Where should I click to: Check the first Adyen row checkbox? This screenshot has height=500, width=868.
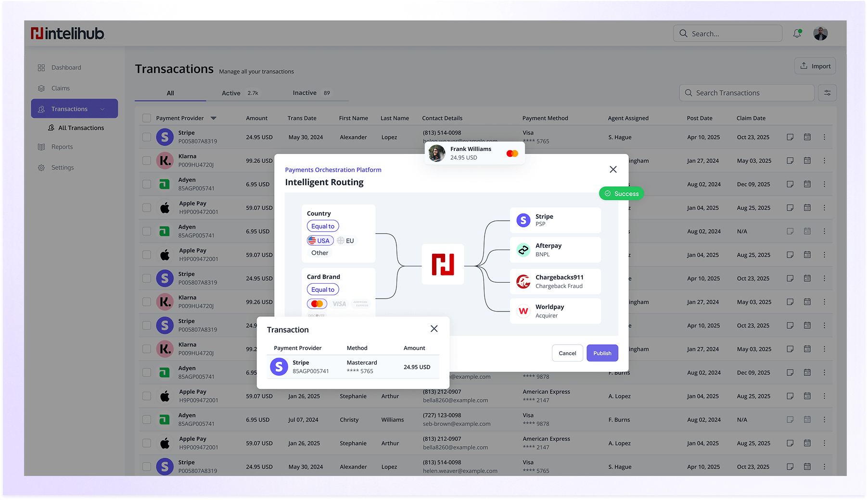pos(147,184)
